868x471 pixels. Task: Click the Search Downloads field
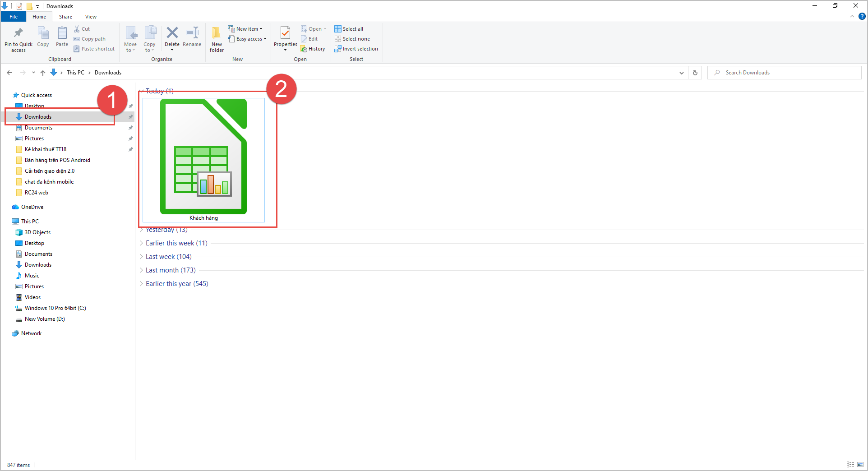coord(785,73)
